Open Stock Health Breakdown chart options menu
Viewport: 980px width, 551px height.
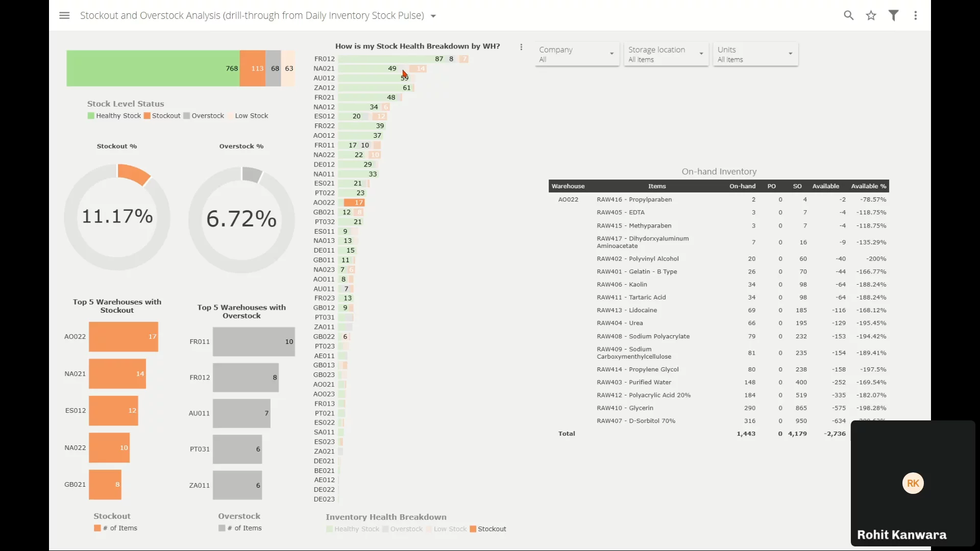(x=521, y=47)
